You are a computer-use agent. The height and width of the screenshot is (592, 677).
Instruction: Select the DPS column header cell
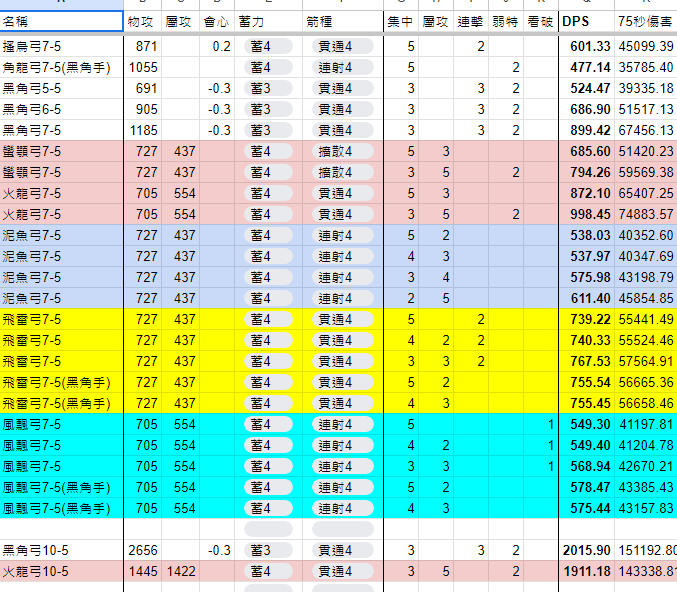[x=586, y=21]
